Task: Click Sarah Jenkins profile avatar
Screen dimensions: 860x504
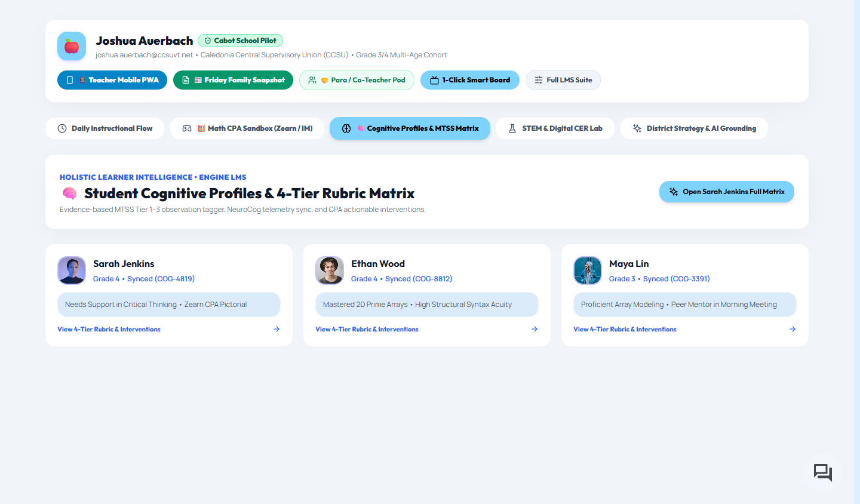Action: point(72,271)
